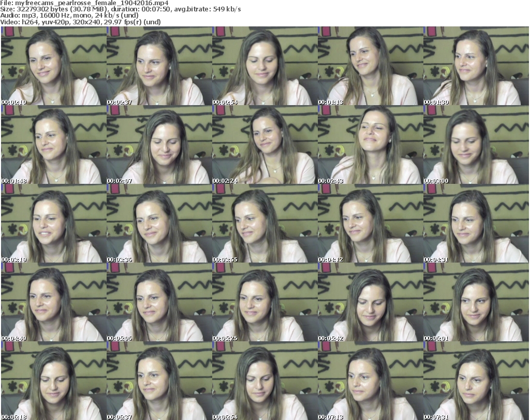
Task: Open the thumbnail marked 00:00:54
Action: [x=264, y=66]
